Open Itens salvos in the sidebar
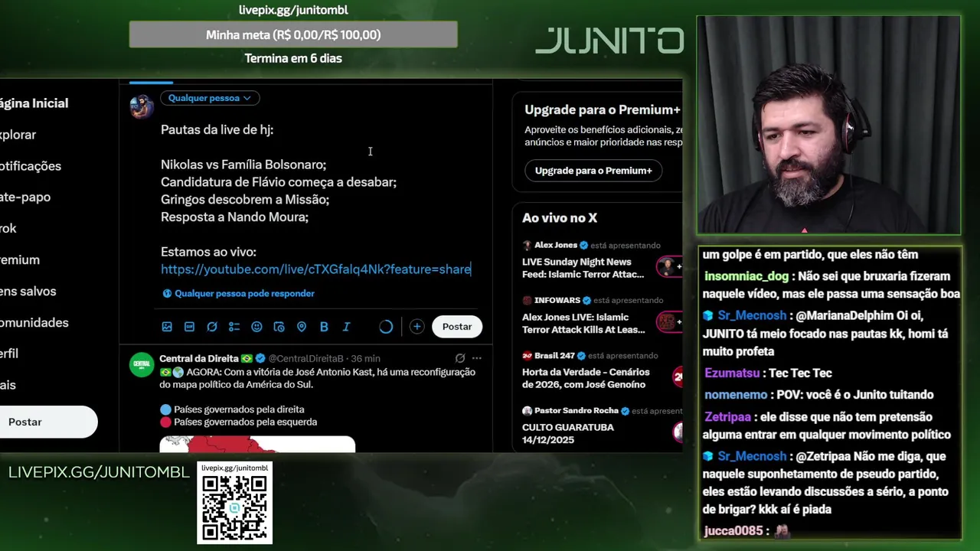 point(28,292)
